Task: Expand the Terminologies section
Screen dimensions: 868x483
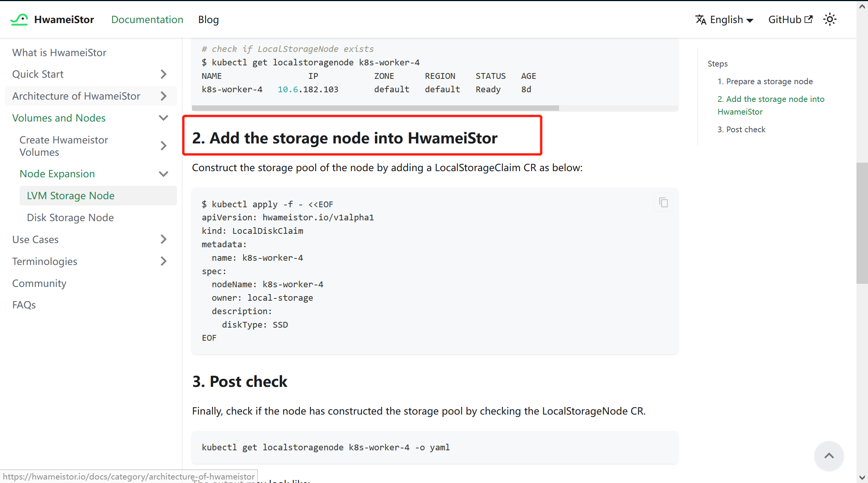Action: tap(163, 261)
